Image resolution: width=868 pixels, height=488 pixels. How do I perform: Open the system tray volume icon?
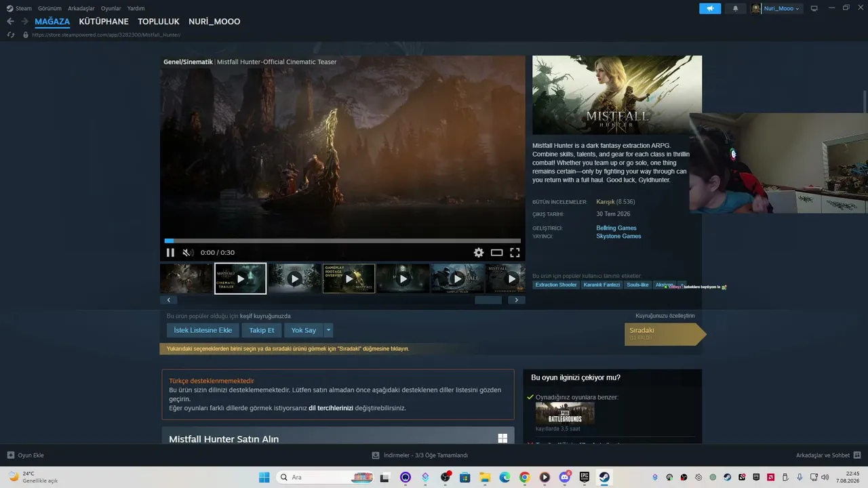[x=825, y=477]
